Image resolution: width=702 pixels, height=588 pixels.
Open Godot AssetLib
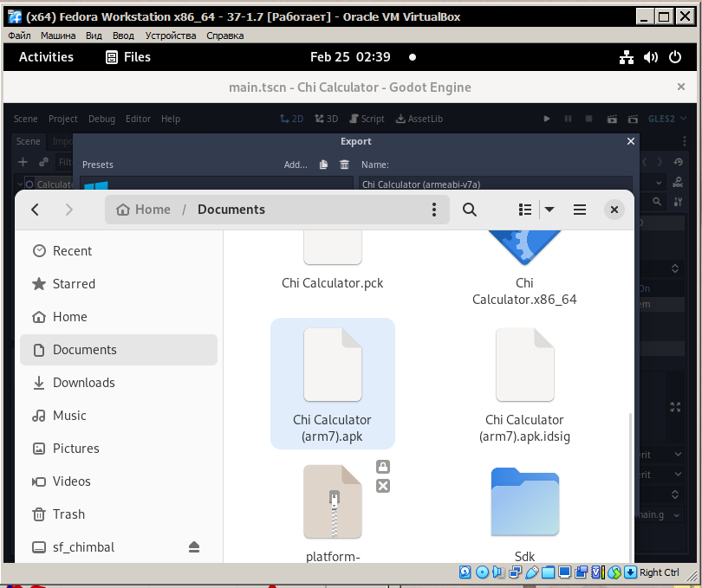click(x=419, y=119)
